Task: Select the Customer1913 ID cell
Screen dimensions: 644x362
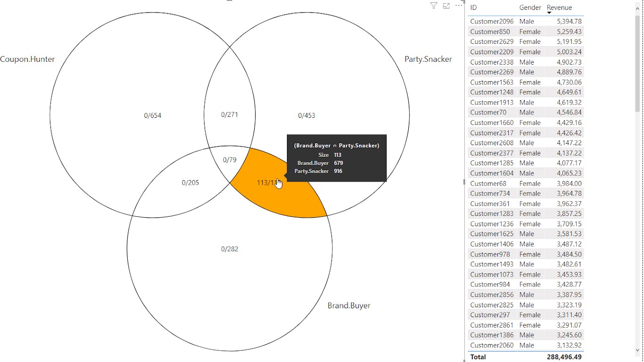Action: [492, 102]
